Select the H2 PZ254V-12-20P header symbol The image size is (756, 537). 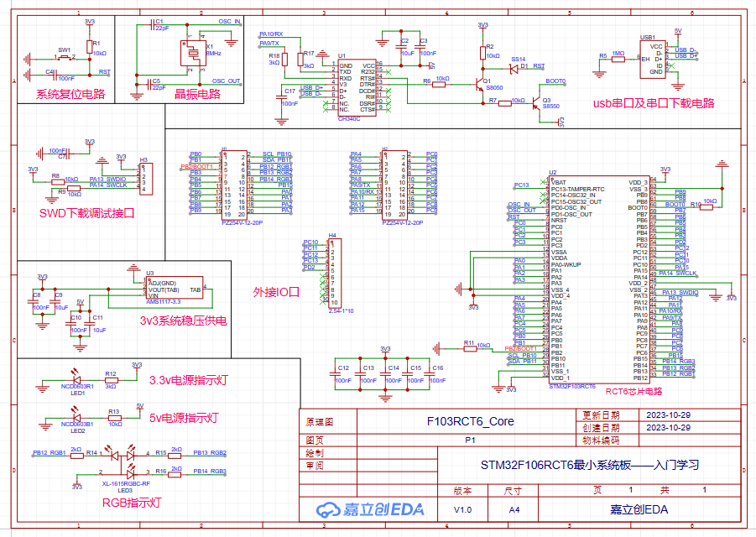pyautogui.click(x=394, y=185)
